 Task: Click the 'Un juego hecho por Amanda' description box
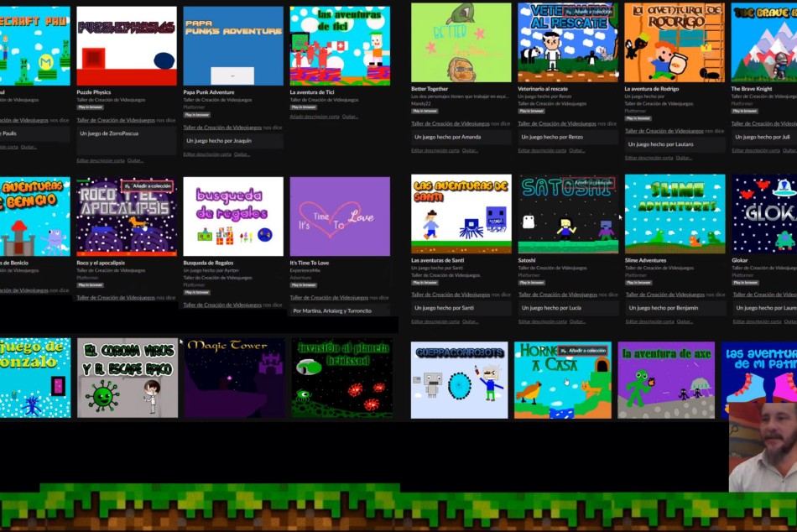point(461,137)
